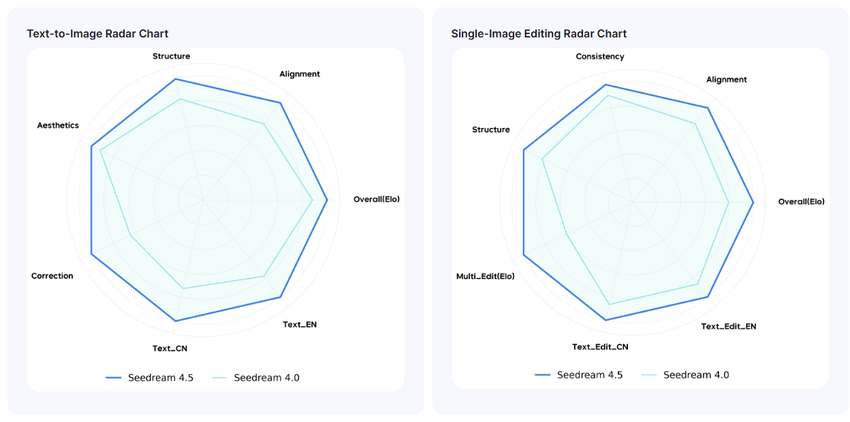The image size is (850, 422).
Task: Select the Aesthetics axis label
Action: (x=58, y=125)
